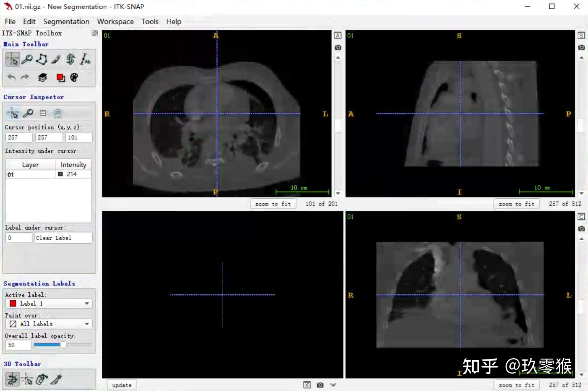Open the Workspace menu
This screenshot has width=588, height=391.
tap(115, 21)
